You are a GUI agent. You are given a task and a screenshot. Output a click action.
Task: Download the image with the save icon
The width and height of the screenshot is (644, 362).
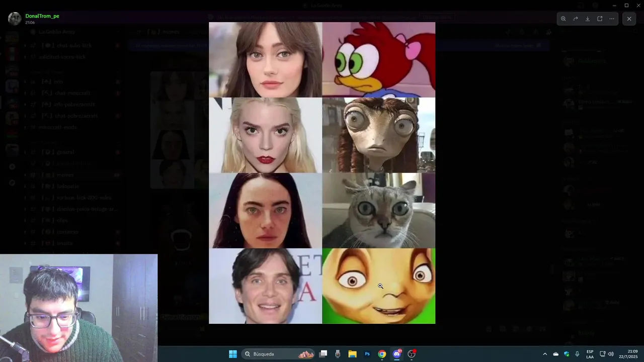coord(588,19)
